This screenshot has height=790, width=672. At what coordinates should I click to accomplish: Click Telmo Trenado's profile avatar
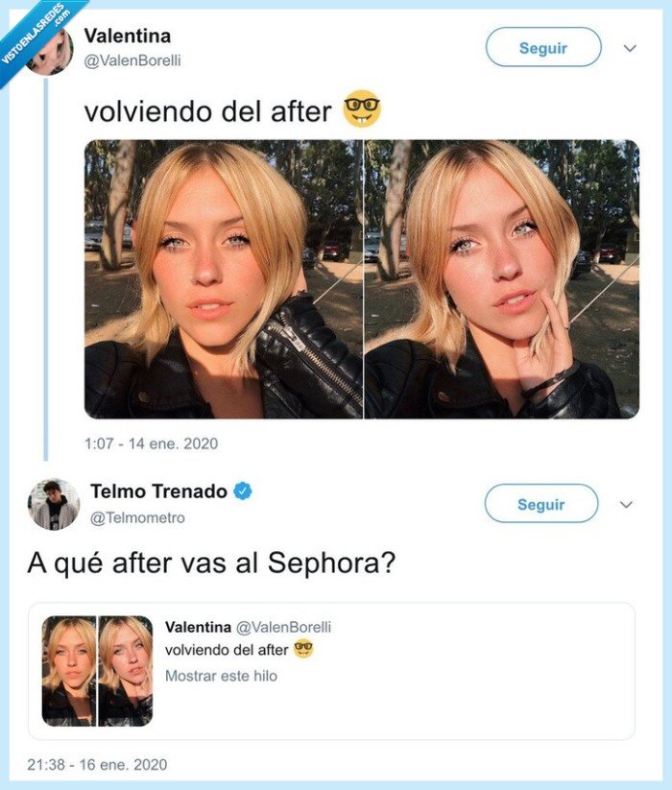(55, 503)
